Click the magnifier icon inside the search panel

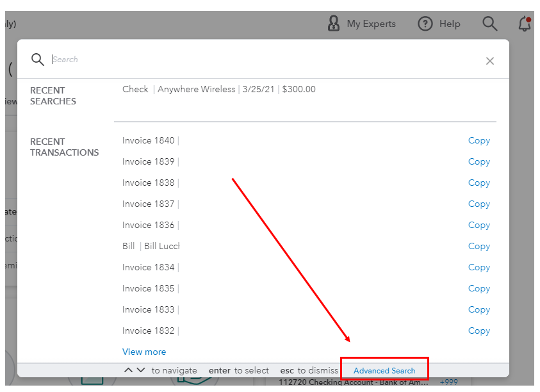coord(38,59)
